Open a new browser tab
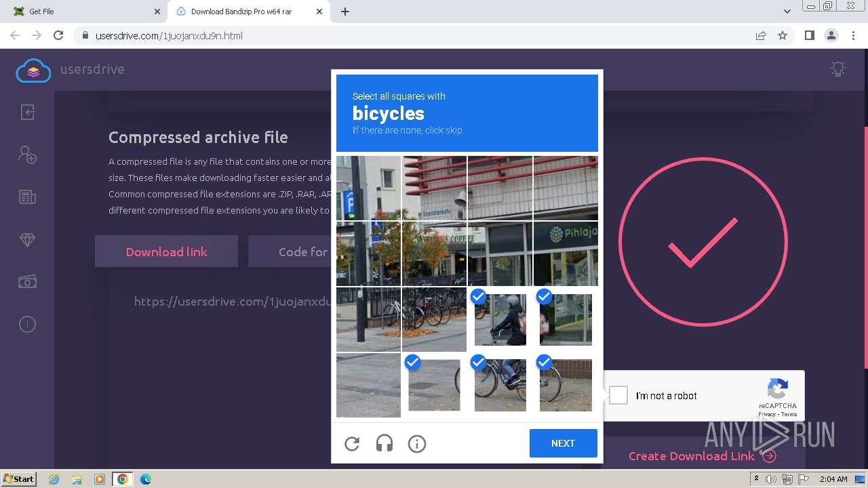868x488 pixels. 345,12
